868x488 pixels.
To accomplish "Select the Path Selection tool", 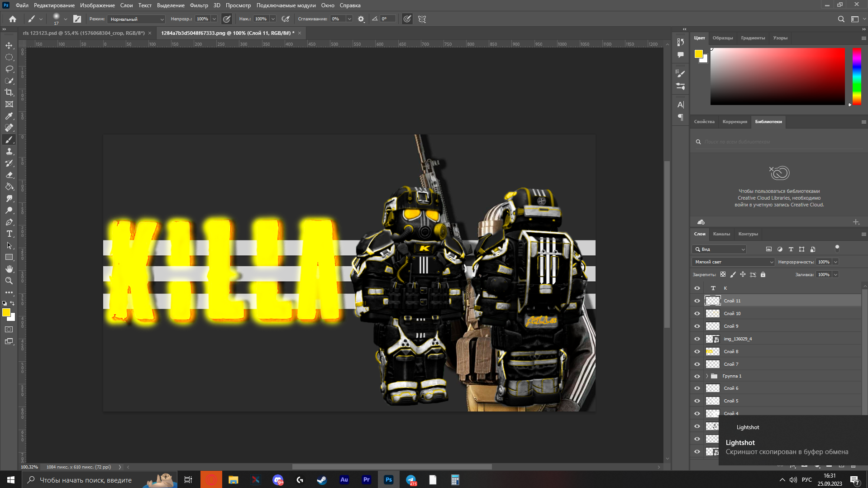I will coord(9,245).
